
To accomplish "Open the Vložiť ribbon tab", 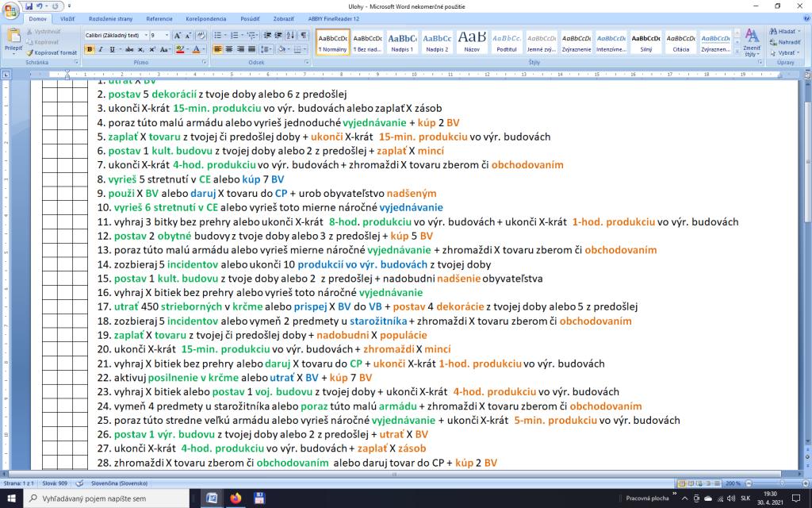I will point(67,19).
